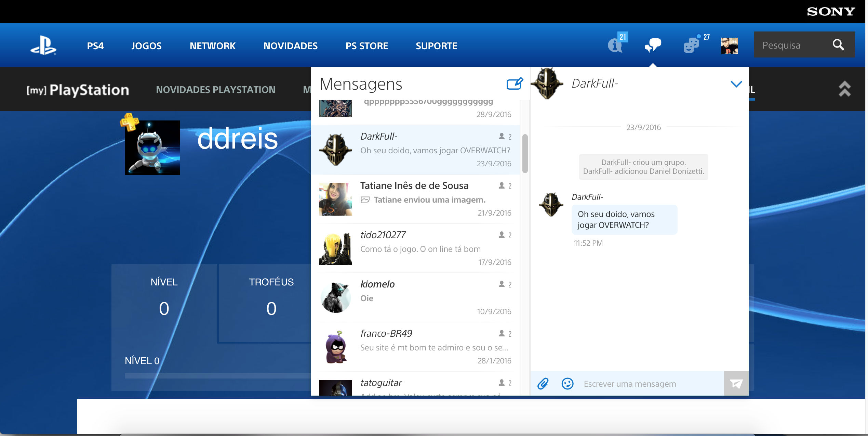Select NOVIDADES PLAYSTATION tab
The width and height of the screenshot is (868, 436).
[216, 90]
